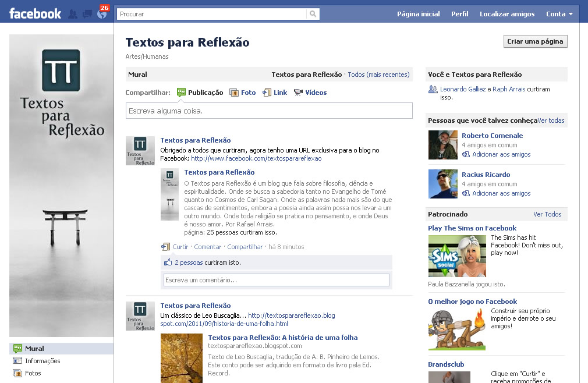Click Fotos icon in left sidebar
588x383 pixels.
tap(17, 373)
